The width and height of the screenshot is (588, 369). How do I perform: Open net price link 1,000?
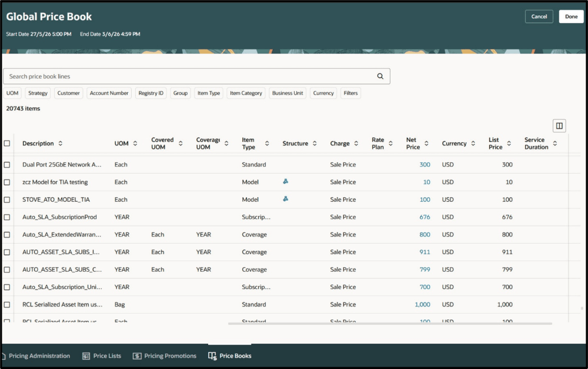[422, 305]
